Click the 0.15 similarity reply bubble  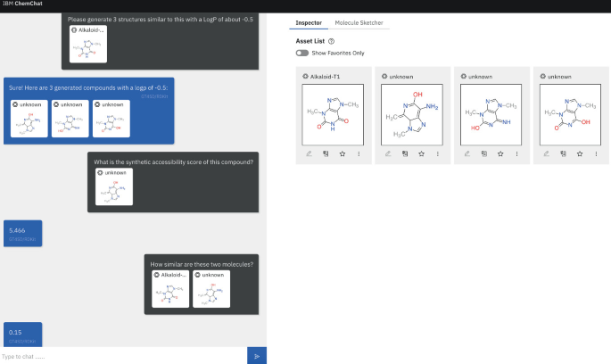22,334
